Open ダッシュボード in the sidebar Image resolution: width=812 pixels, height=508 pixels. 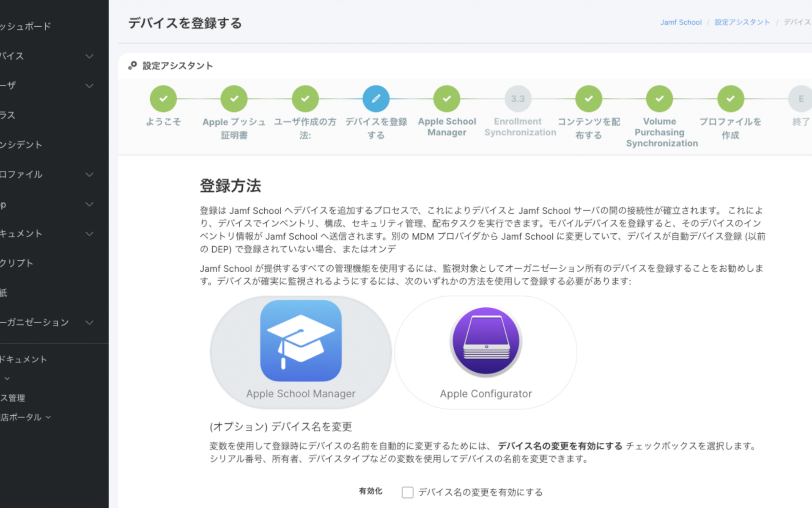(25, 26)
